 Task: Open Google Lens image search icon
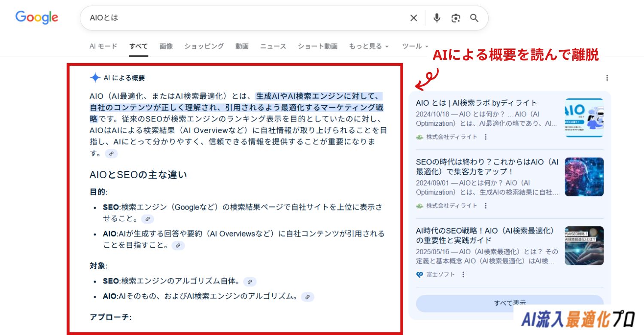[456, 18]
